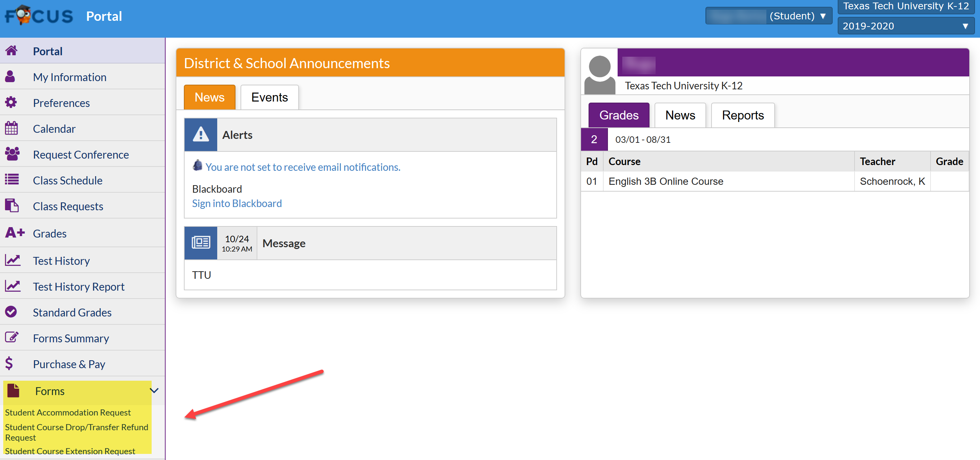Click the My Information person icon

pos(10,76)
